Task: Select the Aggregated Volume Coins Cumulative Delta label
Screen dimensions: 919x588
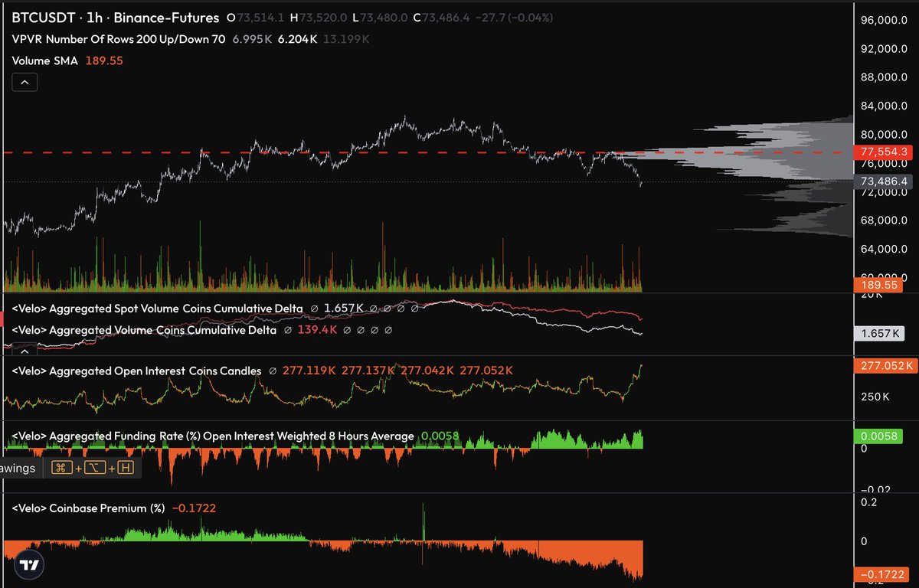Action: click(143, 331)
